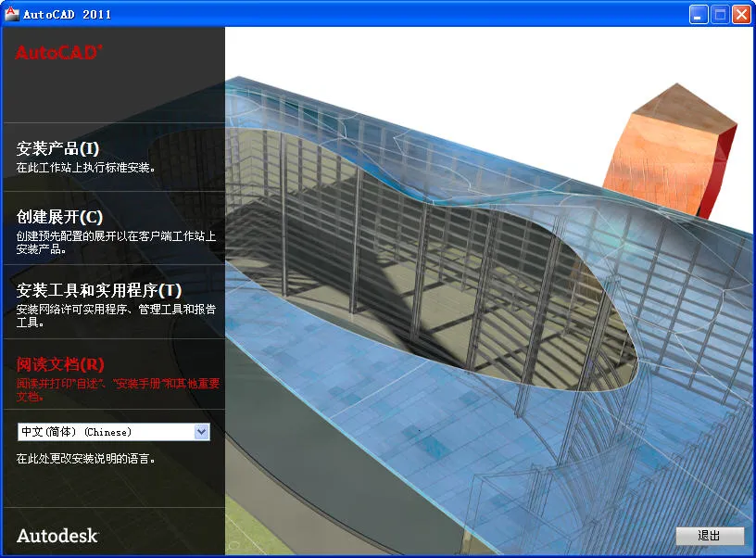Viewport: 756px width, 558px height.
Task: Click the AutoCAD icon in the title bar
Action: click(13, 13)
